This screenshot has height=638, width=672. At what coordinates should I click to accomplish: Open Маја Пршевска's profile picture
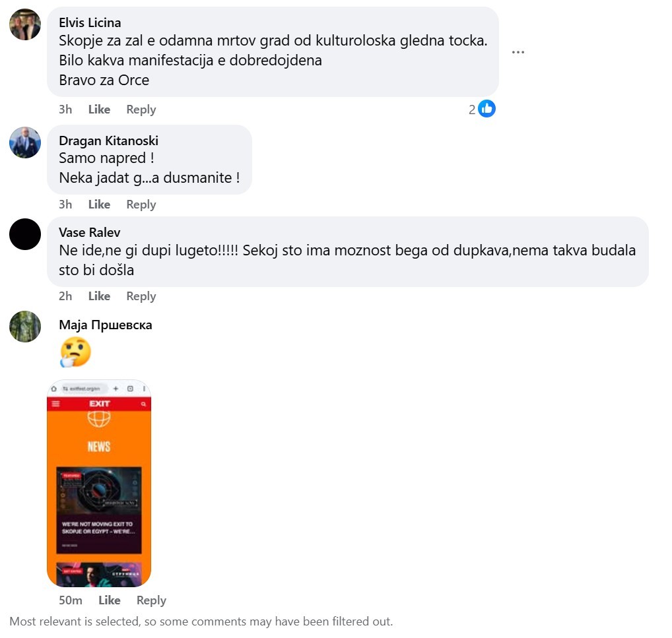(25, 327)
